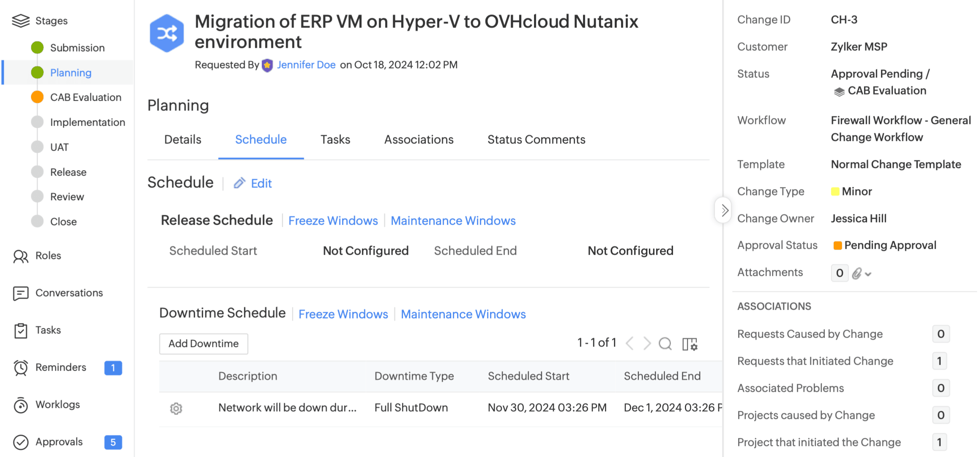Select the Implementation stage

pos(88,122)
